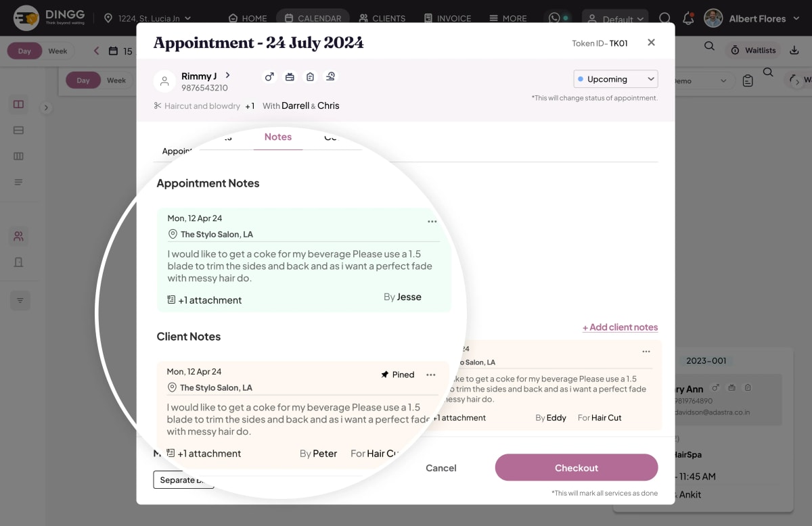The width and height of the screenshot is (812, 526).
Task: Click the Checkout button
Action: 577,468
